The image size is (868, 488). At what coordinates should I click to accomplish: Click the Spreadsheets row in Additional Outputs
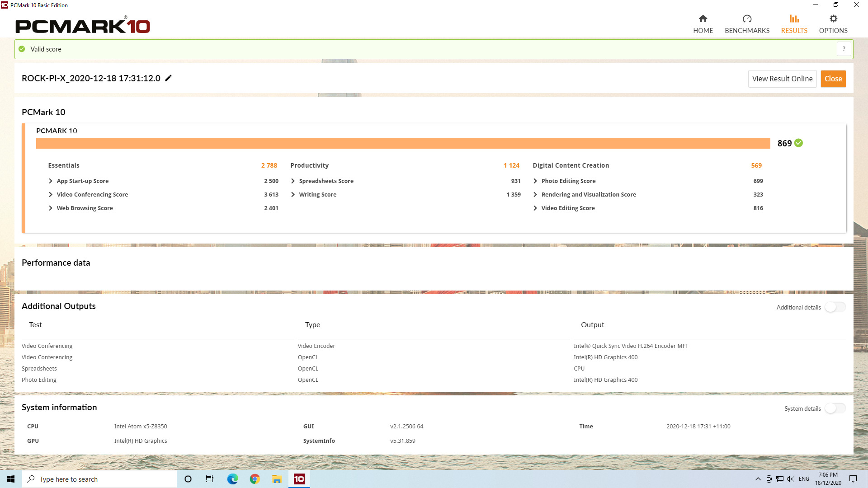[x=434, y=369]
